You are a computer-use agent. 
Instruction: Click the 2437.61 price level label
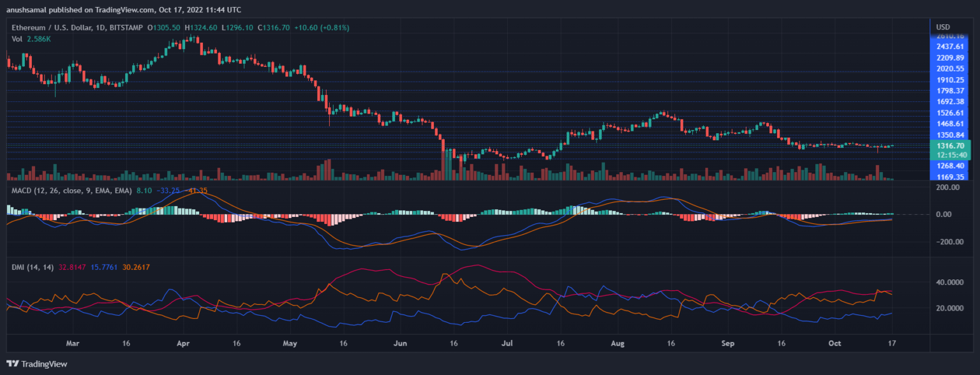[950, 47]
